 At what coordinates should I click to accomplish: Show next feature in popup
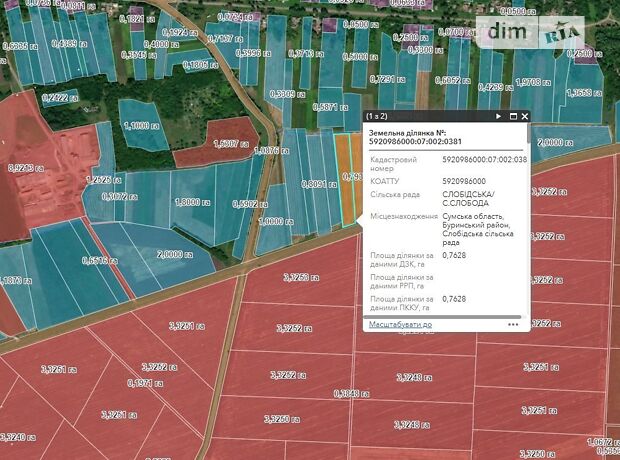(x=499, y=116)
